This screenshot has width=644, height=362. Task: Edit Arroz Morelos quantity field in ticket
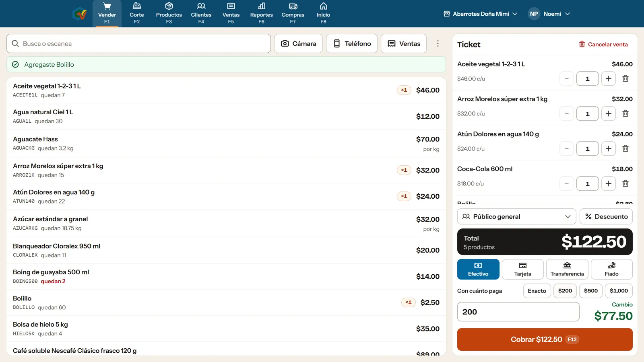coord(588,113)
